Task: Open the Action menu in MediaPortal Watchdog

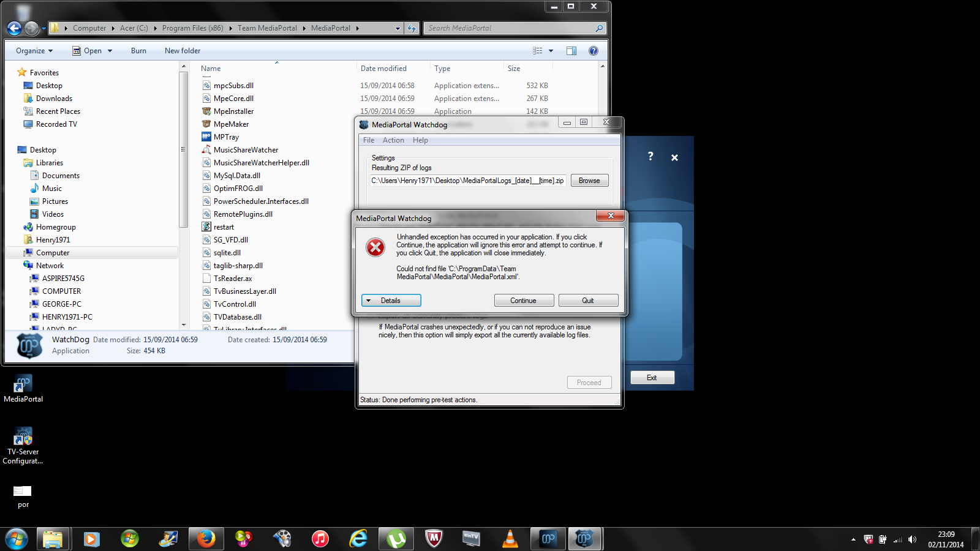Action: pos(393,140)
